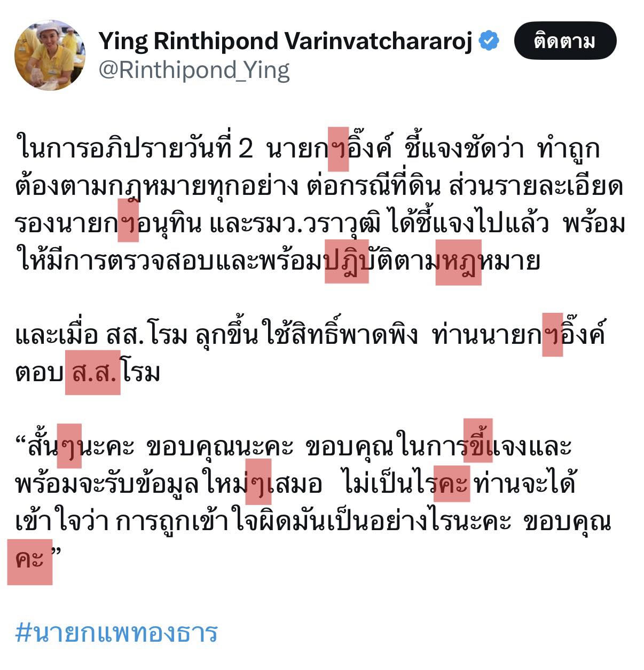
Task: Click the highlighted ส.ส. before โรม
Action: (x=93, y=372)
